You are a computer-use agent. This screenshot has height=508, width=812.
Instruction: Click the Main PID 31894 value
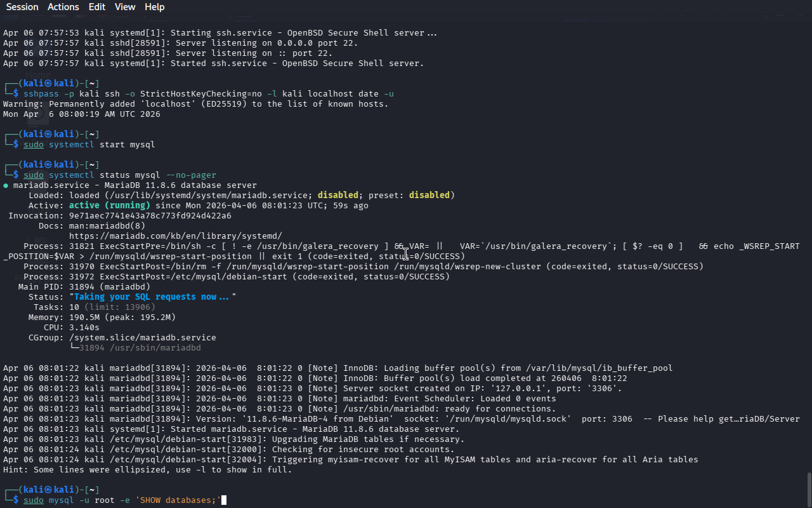click(x=81, y=286)
